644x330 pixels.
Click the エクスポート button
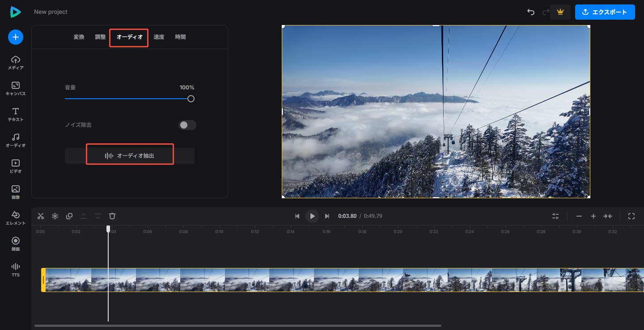coord(605,12)
